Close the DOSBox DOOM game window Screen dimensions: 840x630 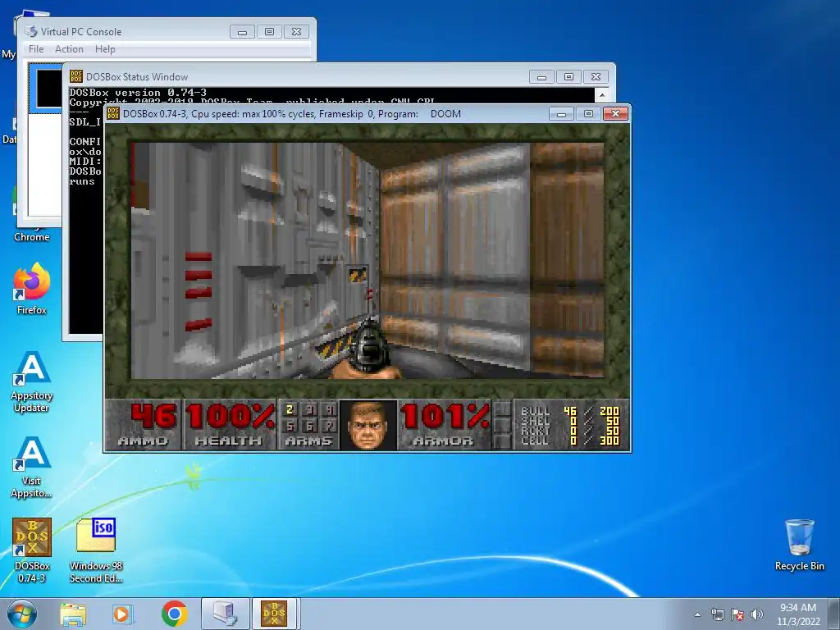point(615,113)
